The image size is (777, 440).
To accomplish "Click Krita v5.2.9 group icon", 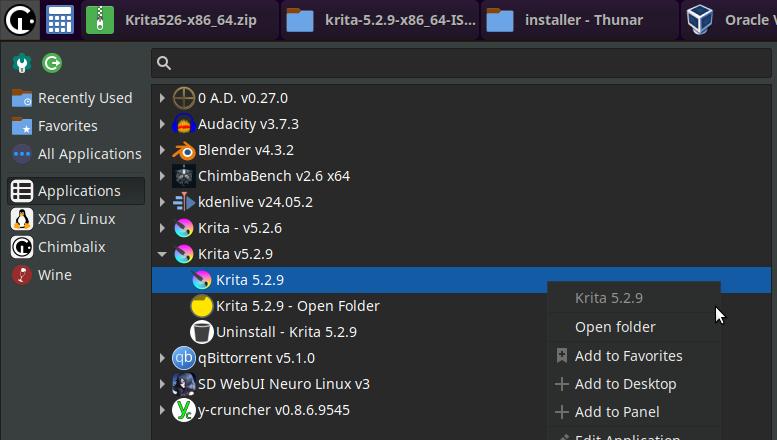I will click(x=183, y=254).
